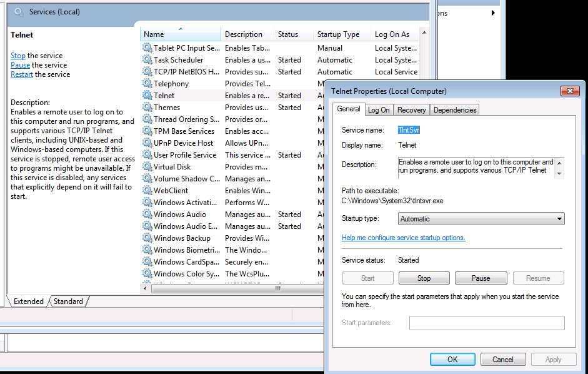Click the Task Scheduler service gear icon
This screenshot has height=374, width=588.
click(147, 60)
